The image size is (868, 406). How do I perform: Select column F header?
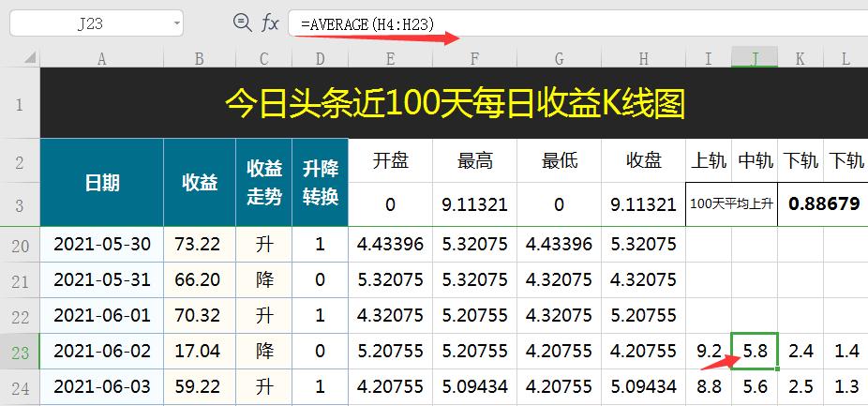tap(474, 59)
